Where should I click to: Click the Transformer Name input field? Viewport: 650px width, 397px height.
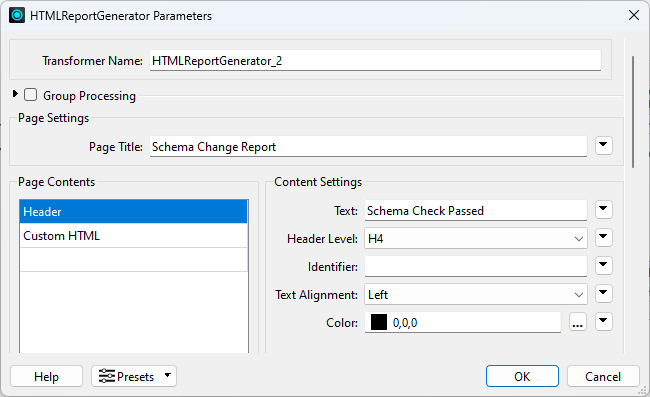point(375,61)
